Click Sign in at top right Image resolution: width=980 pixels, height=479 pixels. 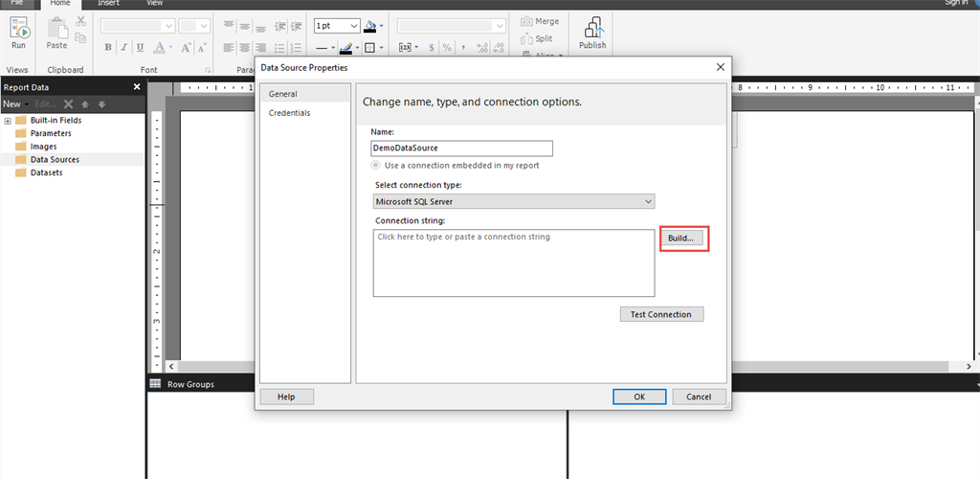[x=955, y=3]
